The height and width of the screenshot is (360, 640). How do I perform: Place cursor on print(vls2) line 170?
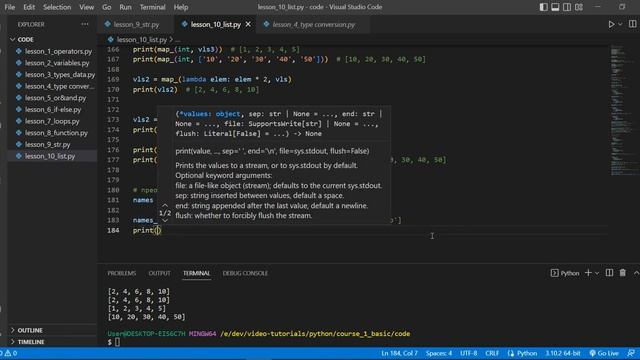click(x=155, y=89)
